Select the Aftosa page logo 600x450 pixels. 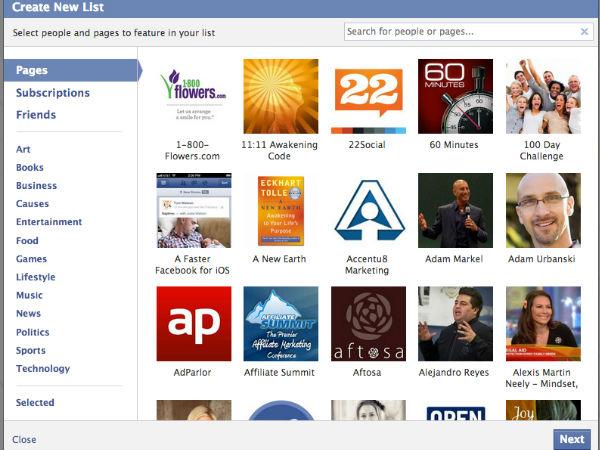tap(368, 323)
